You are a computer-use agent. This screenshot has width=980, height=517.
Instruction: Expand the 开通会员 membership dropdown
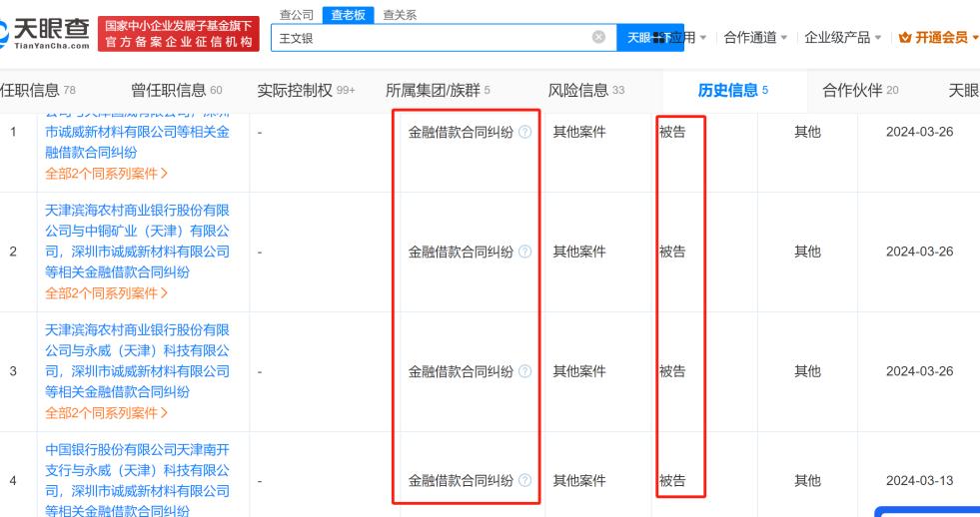coord(939,37)
